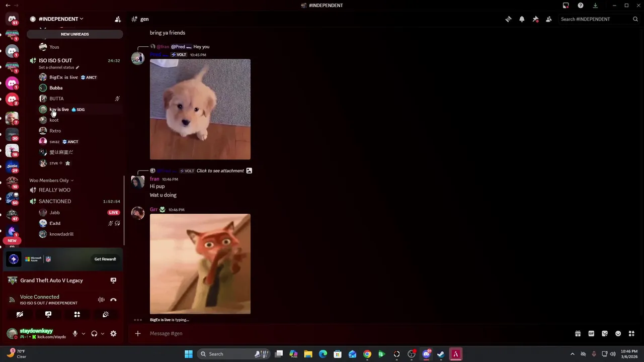Click the plus attach button in message bar
The width and height of the screenshot is (644, 362).
click(138, 333)
